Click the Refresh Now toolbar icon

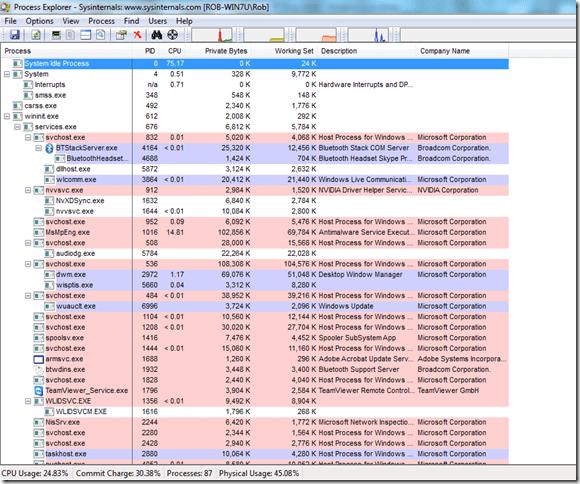(x=36, y=35)
